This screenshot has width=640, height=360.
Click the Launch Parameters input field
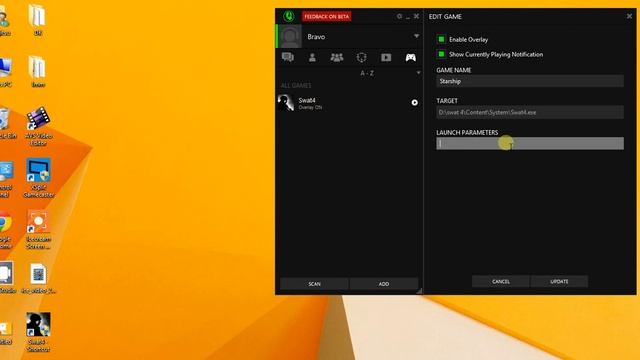530,143
